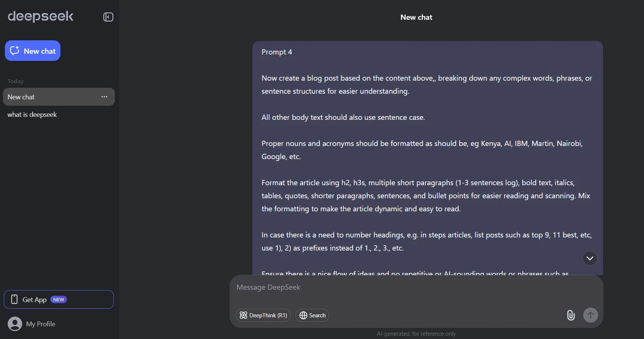Image resolution: width=644 pixels, height=339 pixels.
Task: Open the options menu for the New chat entry
Action: tap(104, 97)
